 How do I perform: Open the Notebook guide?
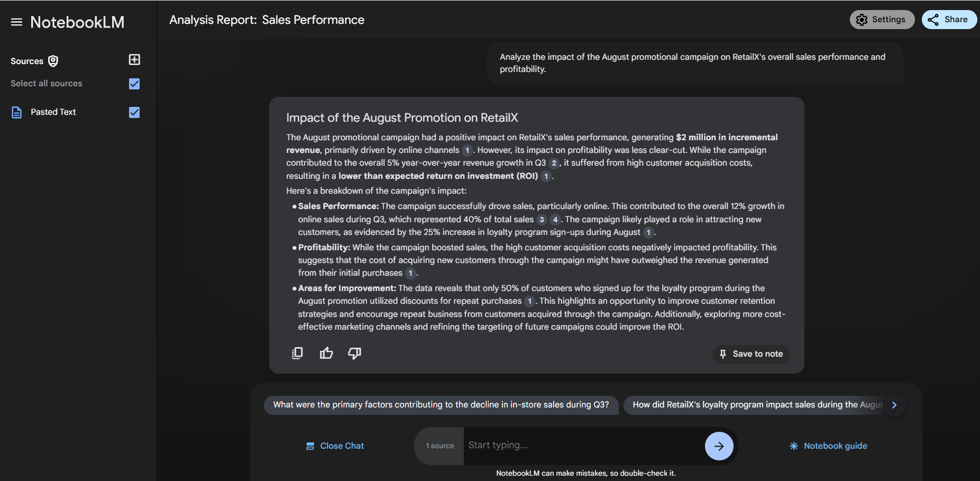tap(828, 446)
